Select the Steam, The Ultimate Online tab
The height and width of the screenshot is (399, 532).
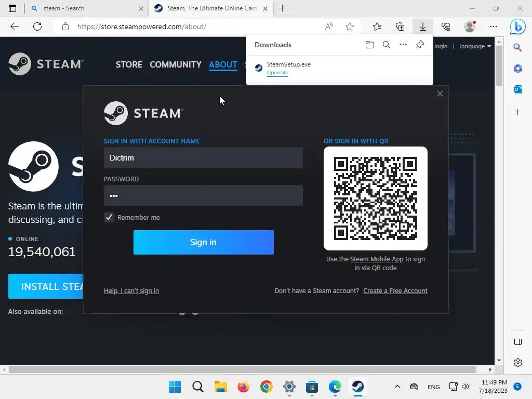pos(211,8)
